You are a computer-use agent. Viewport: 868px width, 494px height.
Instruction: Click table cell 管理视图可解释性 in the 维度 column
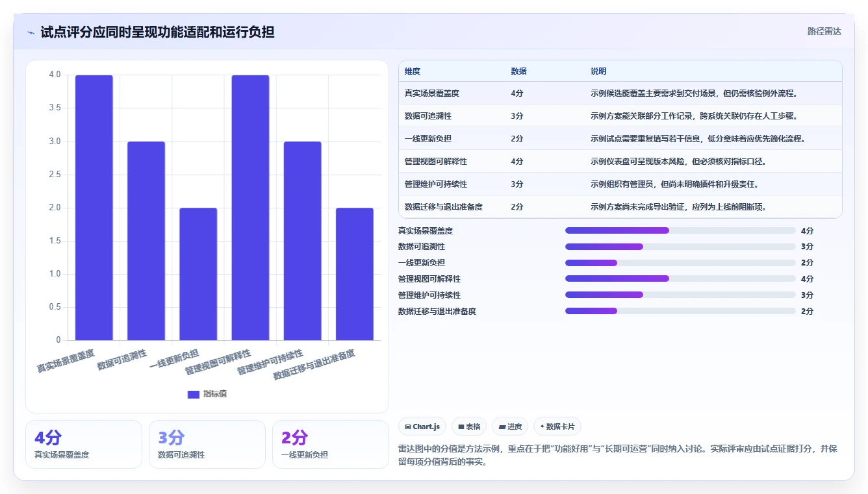(x=436, y=162)
